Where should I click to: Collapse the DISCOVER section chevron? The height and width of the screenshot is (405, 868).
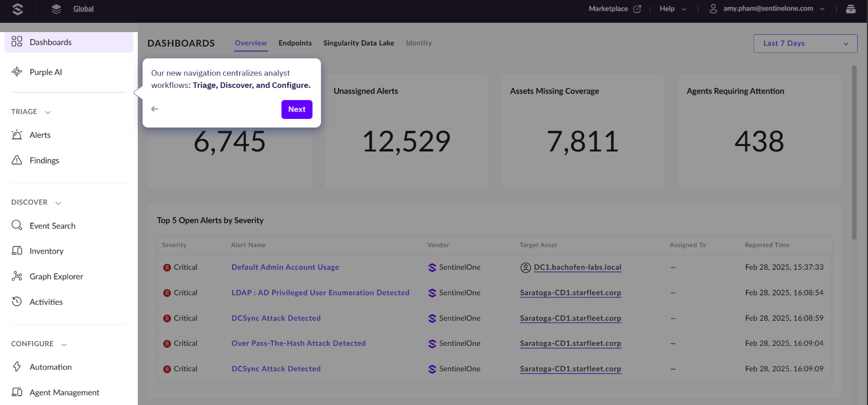(x=58, y=203)
